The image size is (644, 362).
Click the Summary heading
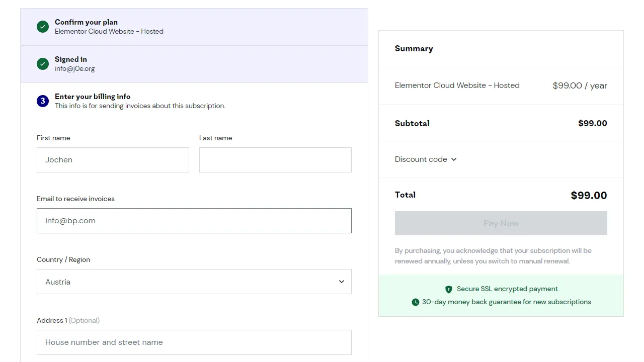pyautogui.click(x=414, y=49)
